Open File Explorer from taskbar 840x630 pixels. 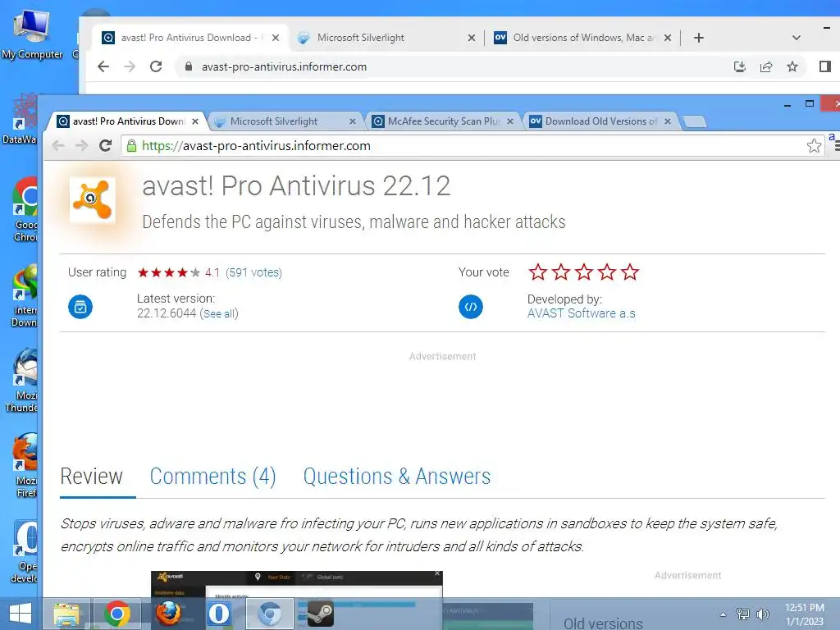coord(66,614)
